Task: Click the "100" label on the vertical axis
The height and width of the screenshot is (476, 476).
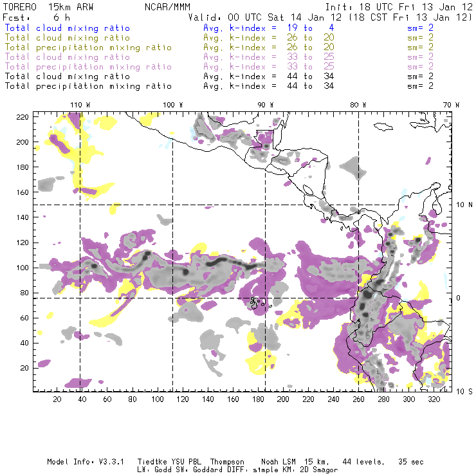Action: tap(23, 268)
